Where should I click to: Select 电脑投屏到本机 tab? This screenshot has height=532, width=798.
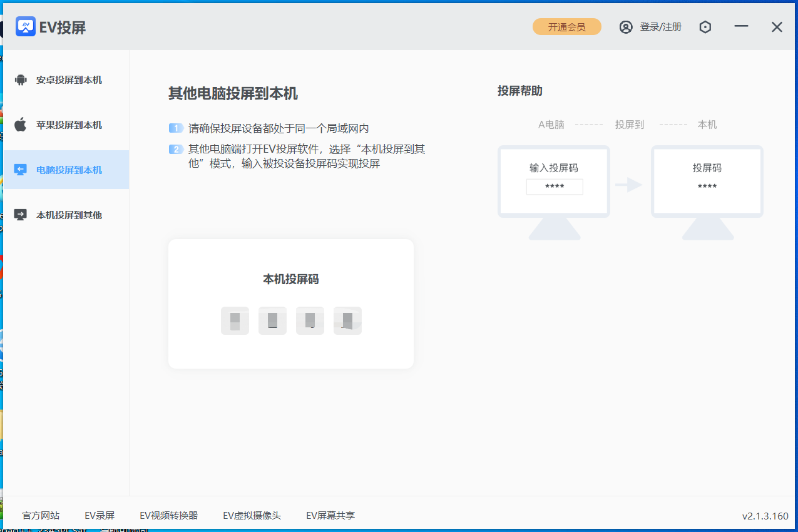(x=66, y=170)
